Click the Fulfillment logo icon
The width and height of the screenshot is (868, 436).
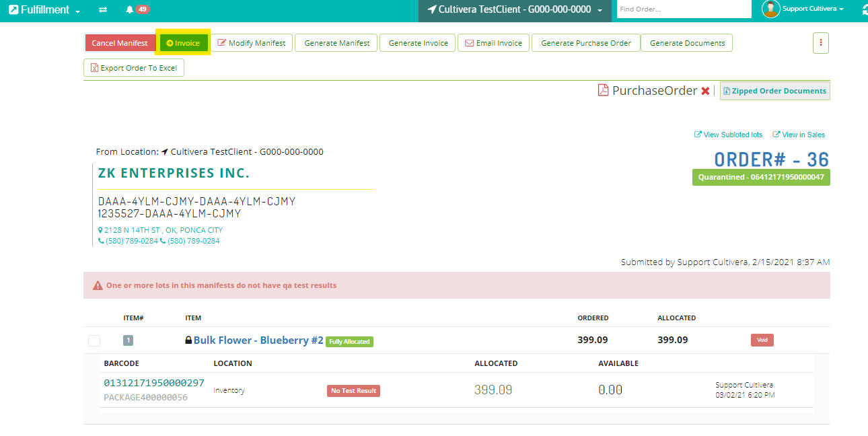click(13, 9)
